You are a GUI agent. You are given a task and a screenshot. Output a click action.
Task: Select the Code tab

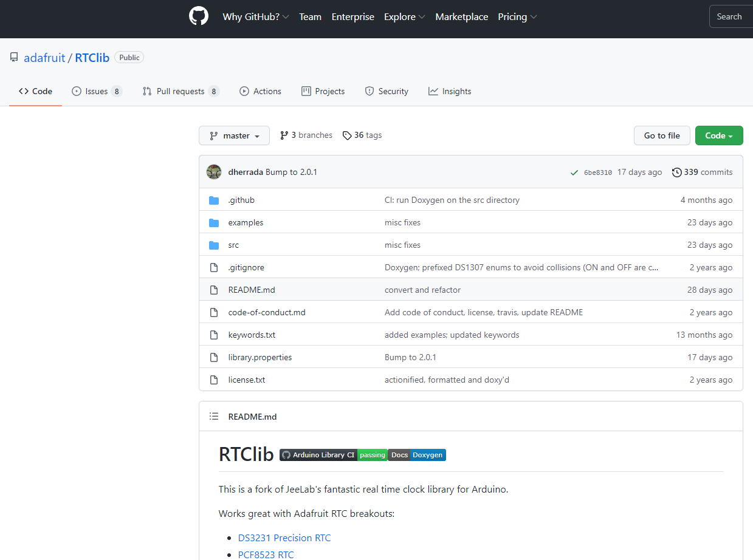point(35,92)
